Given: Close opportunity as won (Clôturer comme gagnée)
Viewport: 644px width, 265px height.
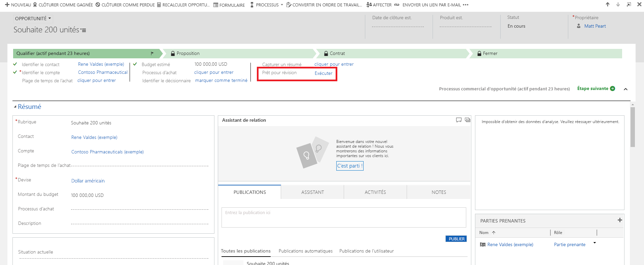Looking at the screenshot, I should pyautogui.click(x=63, y=5).
